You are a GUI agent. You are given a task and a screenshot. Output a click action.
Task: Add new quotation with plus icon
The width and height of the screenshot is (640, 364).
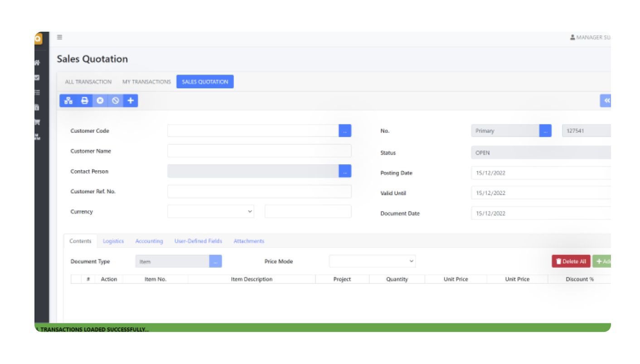pyautogui.click(x=131, y=101)
